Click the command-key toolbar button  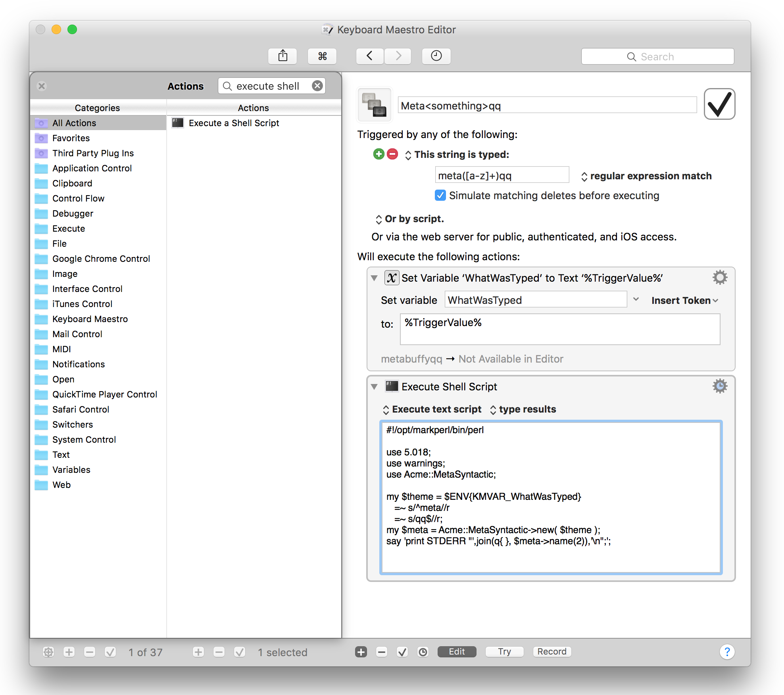click(322, 56)
